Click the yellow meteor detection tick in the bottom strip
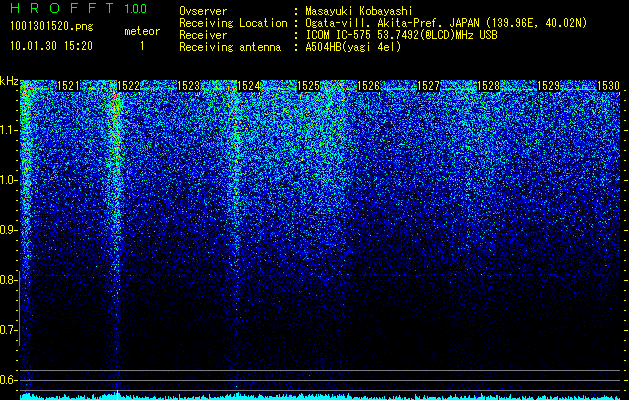The width and height of the screenshot is (629, 400). [117, 395]
